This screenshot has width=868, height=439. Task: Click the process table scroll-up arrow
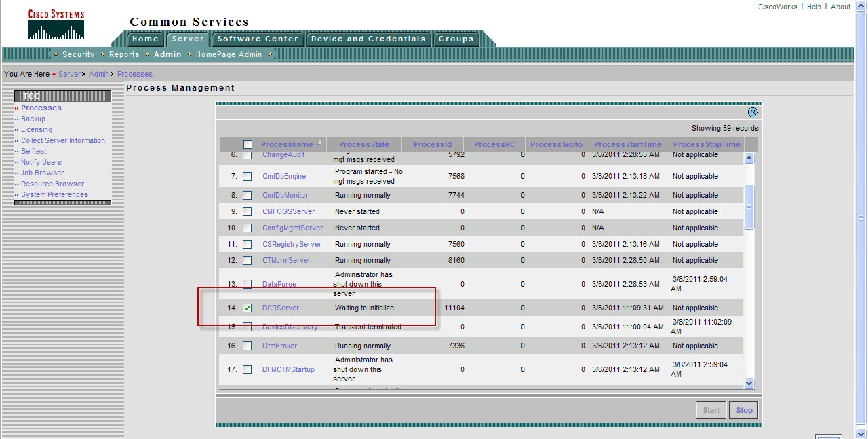(749, 158)
